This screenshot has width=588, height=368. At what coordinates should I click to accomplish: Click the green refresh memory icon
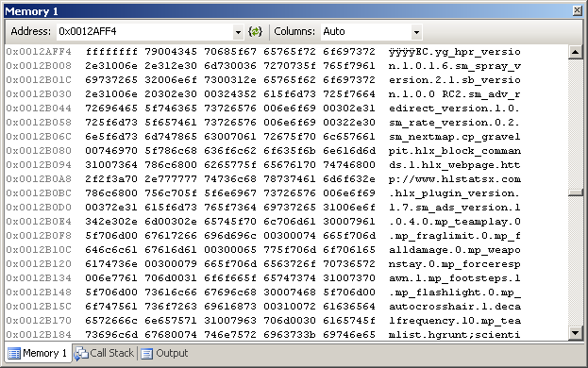tap(256, 31)
